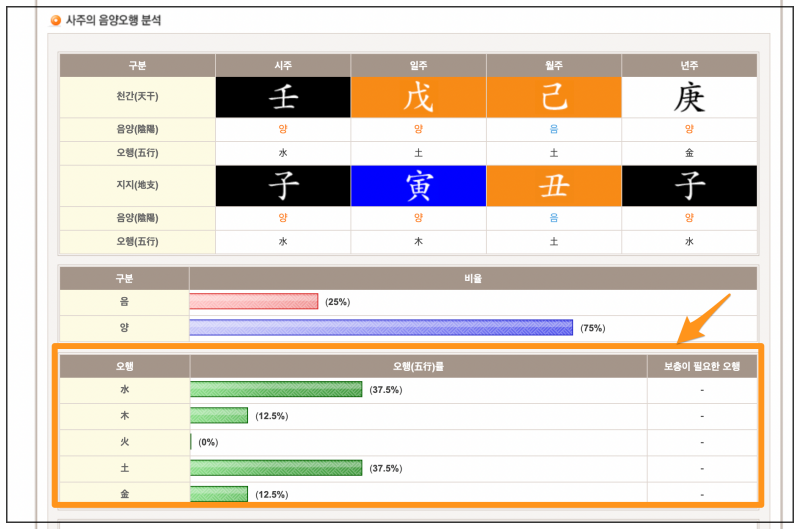The width and height of the screenshot is (800, 529).
Task: Click the dash in 火 row supplement column
Action: (x=702, y=442)
